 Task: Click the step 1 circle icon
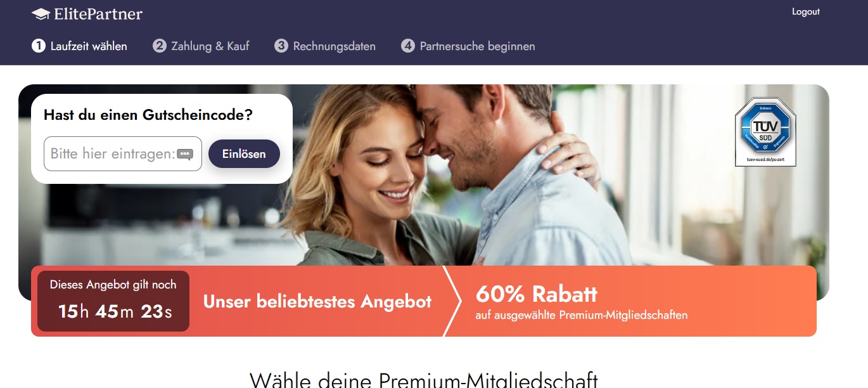[x=39, y=46]
